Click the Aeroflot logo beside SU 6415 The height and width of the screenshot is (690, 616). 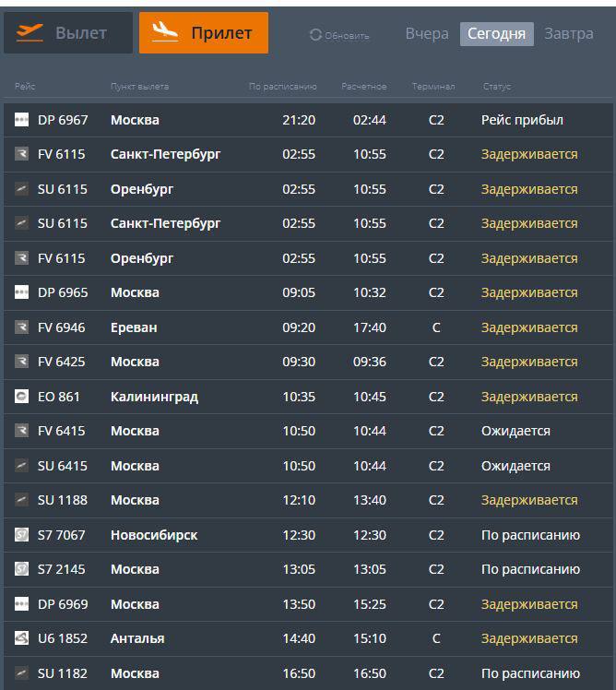click(21, 466)
